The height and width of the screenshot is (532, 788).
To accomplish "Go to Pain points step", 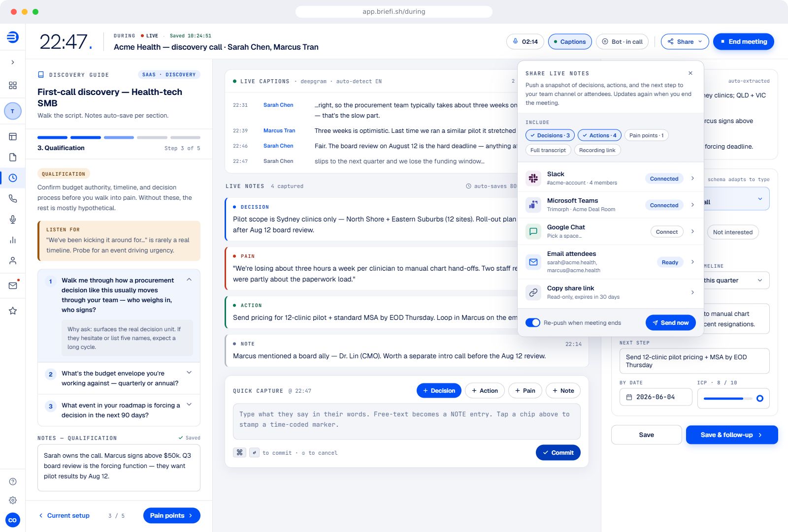I will (172, 516).
